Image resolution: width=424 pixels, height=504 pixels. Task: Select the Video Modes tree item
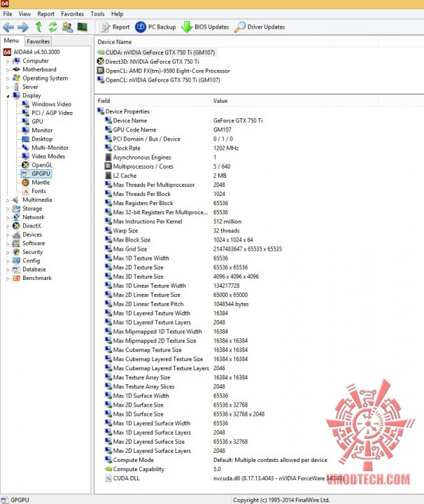pyautogui.click(x=43, y=156)
